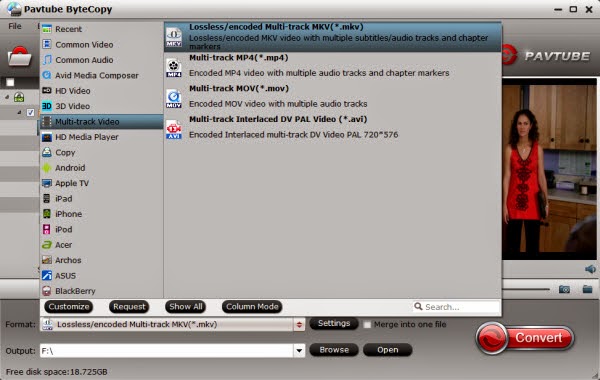Image resolution: width=600 pixels, height=380 pixels.
Task: Click the Customize button
Action: (69, 307)
